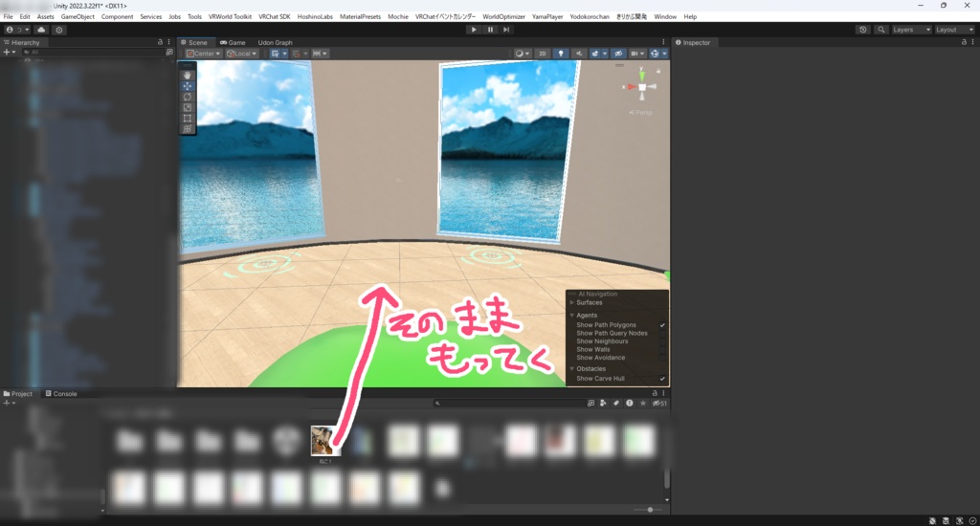This screenshot has height=526, width=980.
Task: Click search by label tag icon
Action: click(616, 403)
